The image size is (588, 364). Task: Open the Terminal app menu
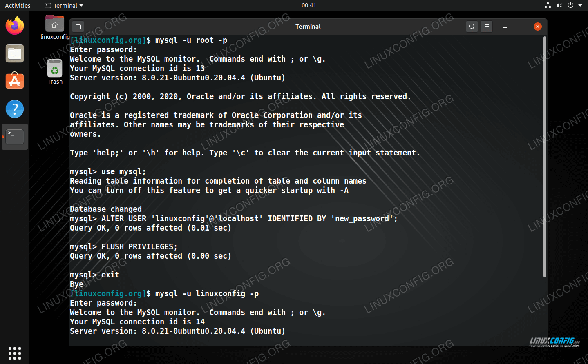tap(64, 5)
